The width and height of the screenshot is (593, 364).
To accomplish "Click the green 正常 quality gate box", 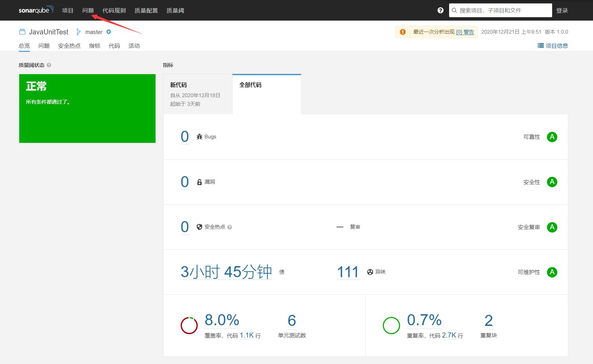I will pos(87,109).
